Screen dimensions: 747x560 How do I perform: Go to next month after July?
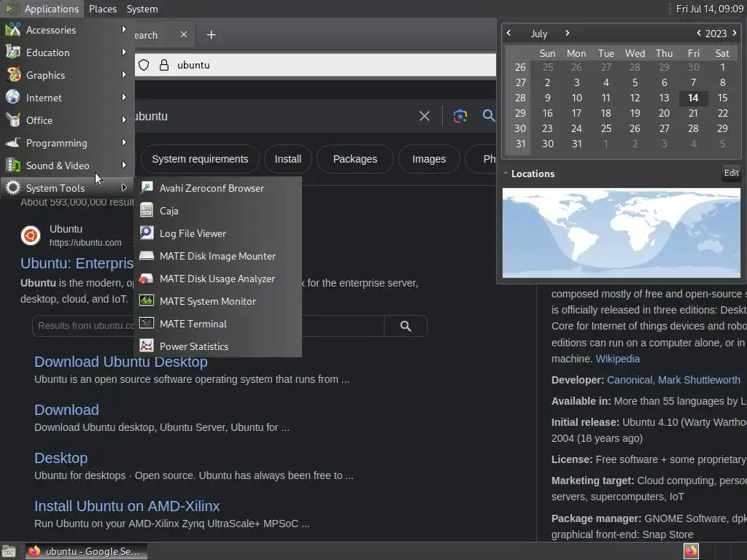pyautogui.click(x=567, y=34)
